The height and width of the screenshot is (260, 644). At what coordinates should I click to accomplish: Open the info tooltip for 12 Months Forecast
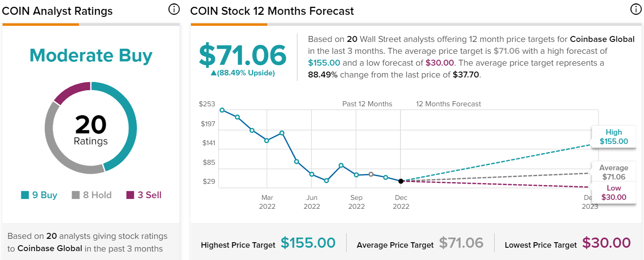pyautogui.click(x=635, y=8)
